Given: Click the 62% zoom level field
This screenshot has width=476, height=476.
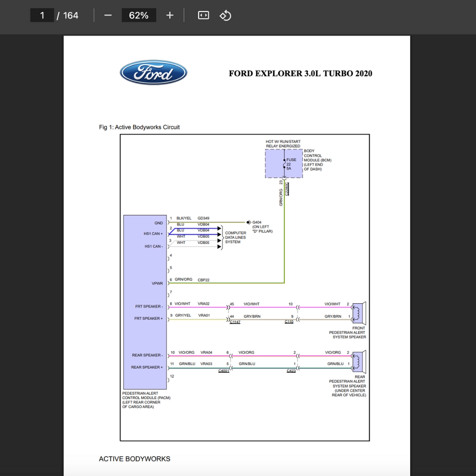Looking at the screenshot, I should pyautogui.click(x=139, y=15).
